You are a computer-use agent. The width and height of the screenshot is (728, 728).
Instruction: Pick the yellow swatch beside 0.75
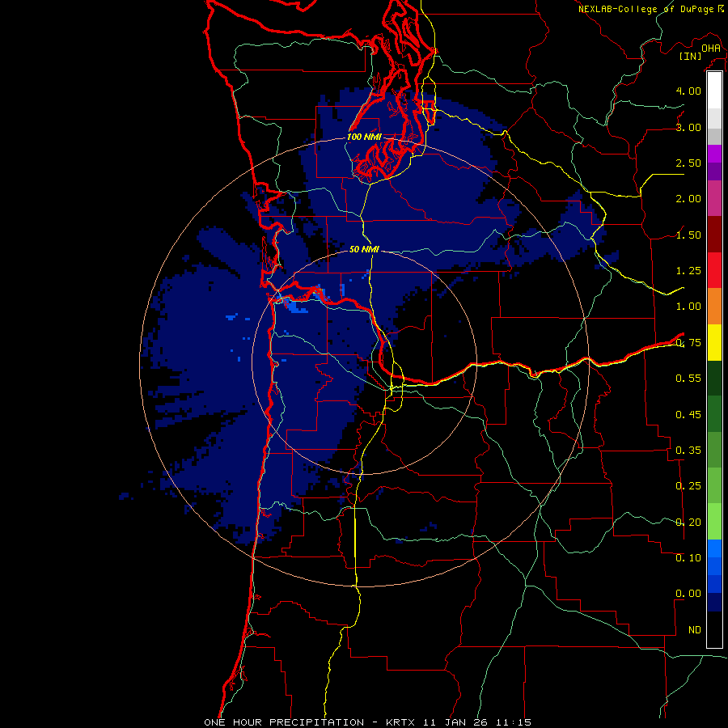pyautogui.click(x=714, y=342)
